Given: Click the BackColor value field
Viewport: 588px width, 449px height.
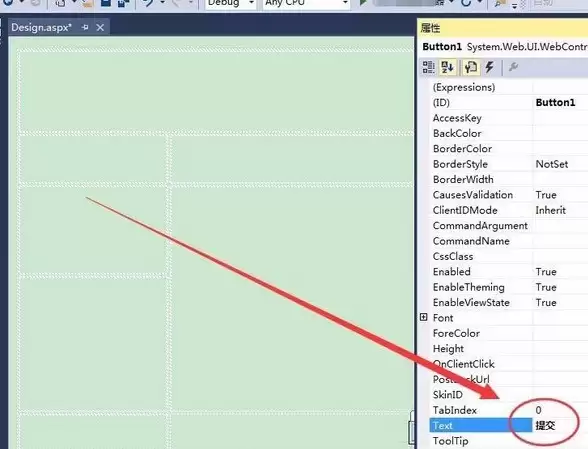Looking at the screenshot, I should tap(560, 133).
